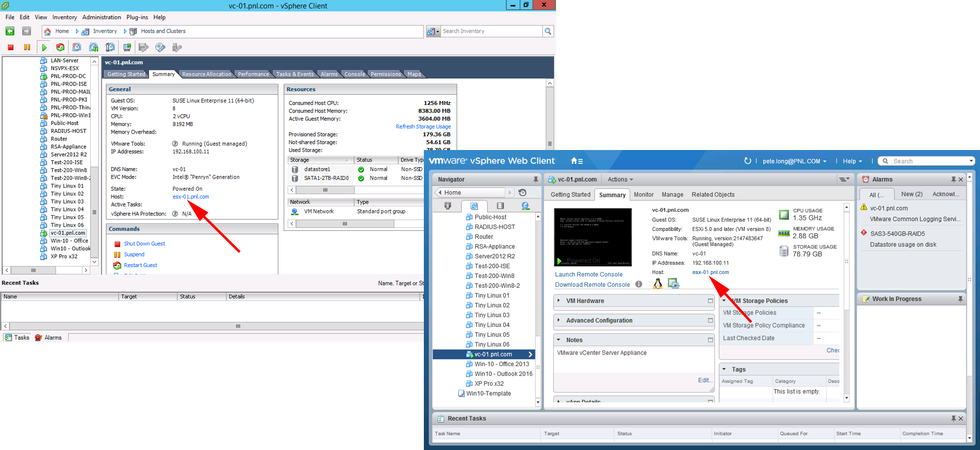
Task: Select PNL-PROD-DC in vSphere Client tree
Action: pos(68,76)
